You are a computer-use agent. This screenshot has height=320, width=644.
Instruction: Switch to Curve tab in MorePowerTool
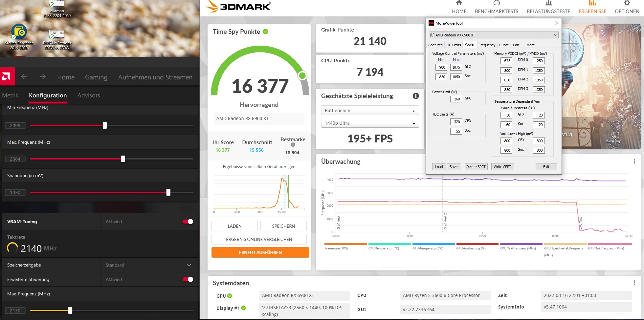point(504,45)
